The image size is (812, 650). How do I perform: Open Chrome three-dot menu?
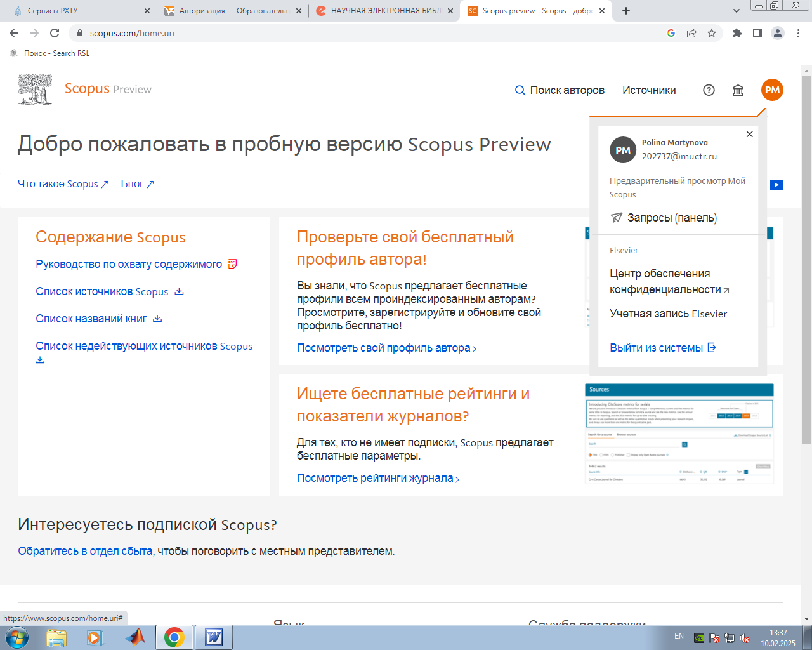pyautogui.click(x=798, y=33)
